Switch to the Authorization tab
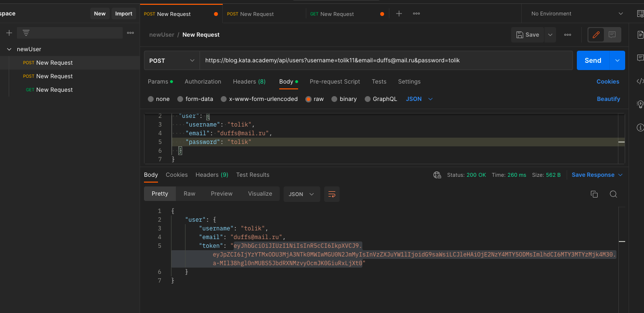The image size is (644, 313). click(x=202, y=82)
